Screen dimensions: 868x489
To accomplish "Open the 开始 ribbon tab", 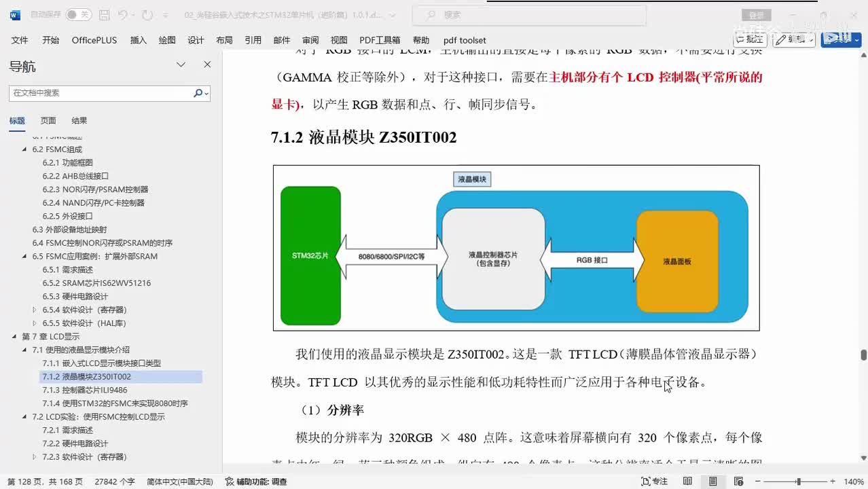I will coord(50,40).
